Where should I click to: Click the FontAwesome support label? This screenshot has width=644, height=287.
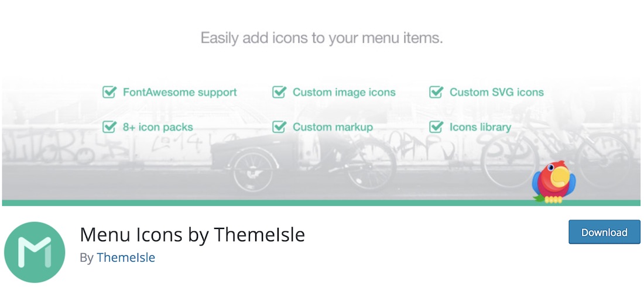pos(180,92)
